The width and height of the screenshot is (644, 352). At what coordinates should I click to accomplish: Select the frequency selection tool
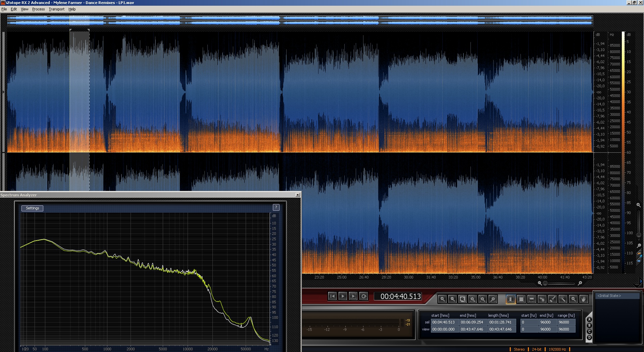532,299
